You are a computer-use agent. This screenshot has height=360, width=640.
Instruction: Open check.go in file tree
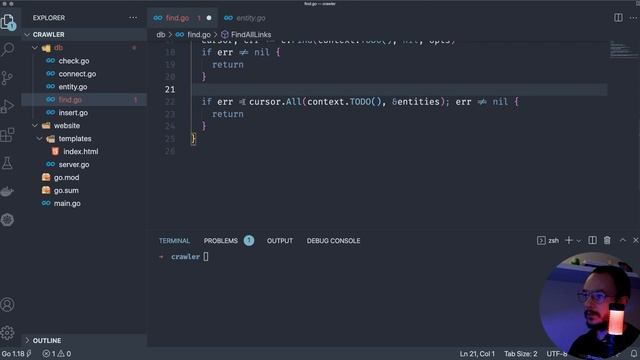click(x=74, y=61)
